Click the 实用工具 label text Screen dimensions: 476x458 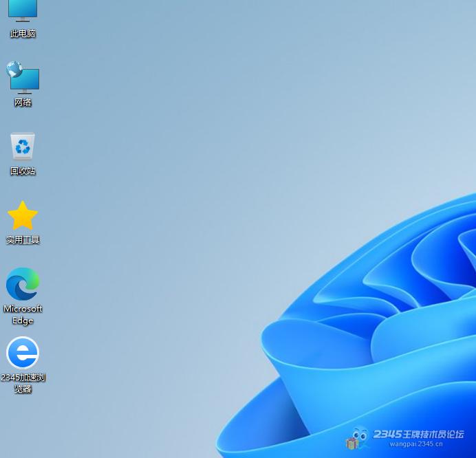click(x=23, y=240)
